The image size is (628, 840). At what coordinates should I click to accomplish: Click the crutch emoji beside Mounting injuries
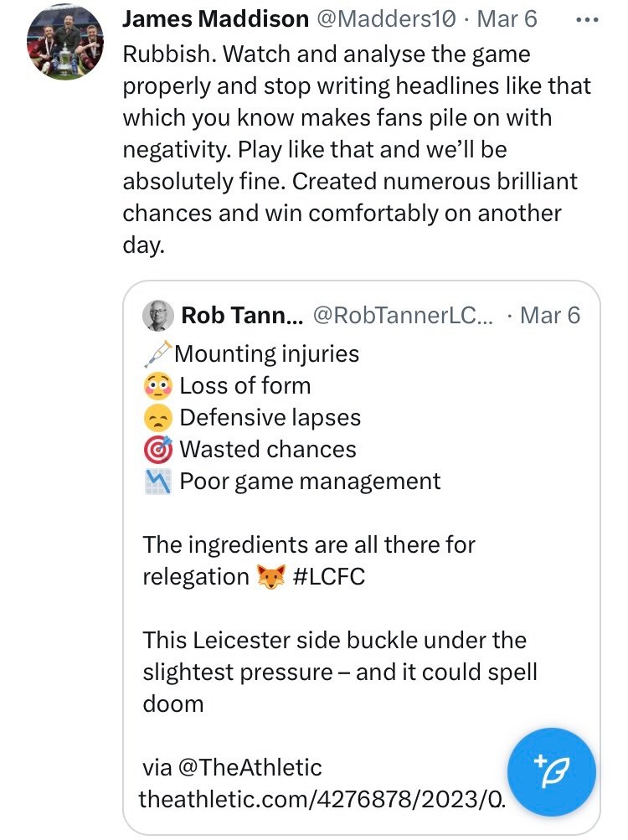click(x=157, y=354)
